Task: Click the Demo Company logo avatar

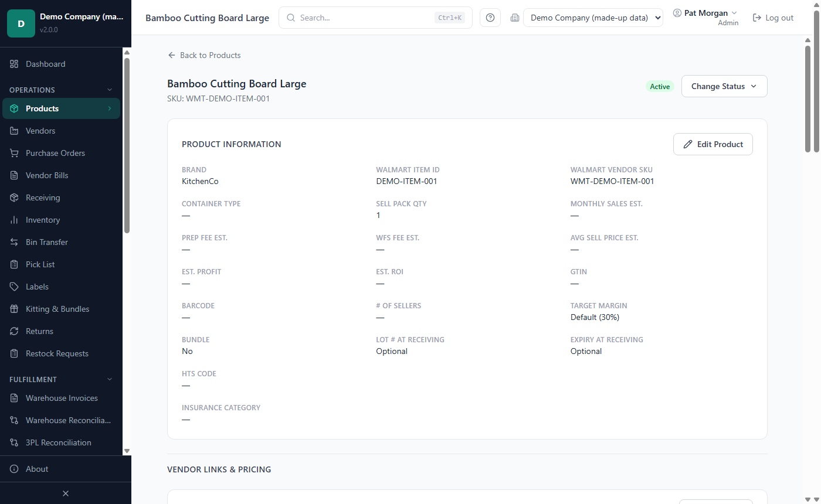Action: coord(21,23)
